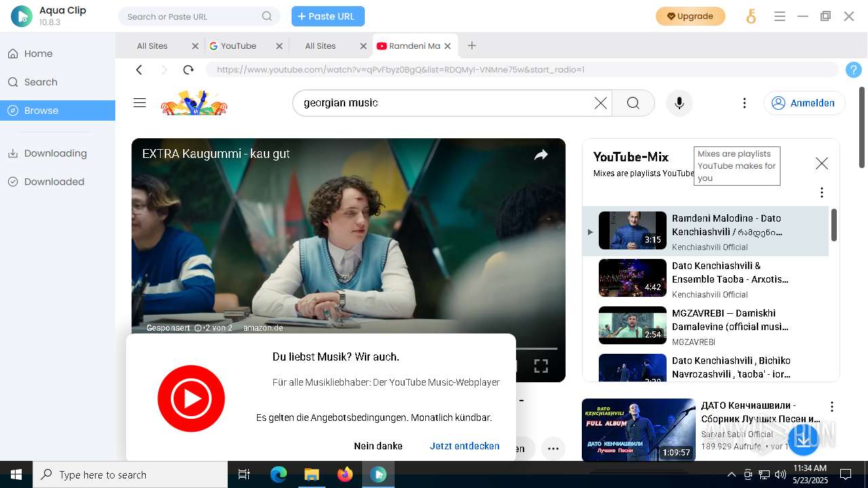Viewport: 868px width, 488px height.
Task: Click the volume icon in system tray
Action: click(x=781, y=474)
